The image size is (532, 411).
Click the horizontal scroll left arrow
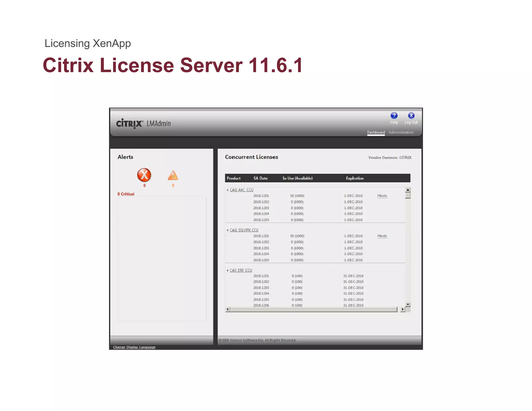point(228,309)
